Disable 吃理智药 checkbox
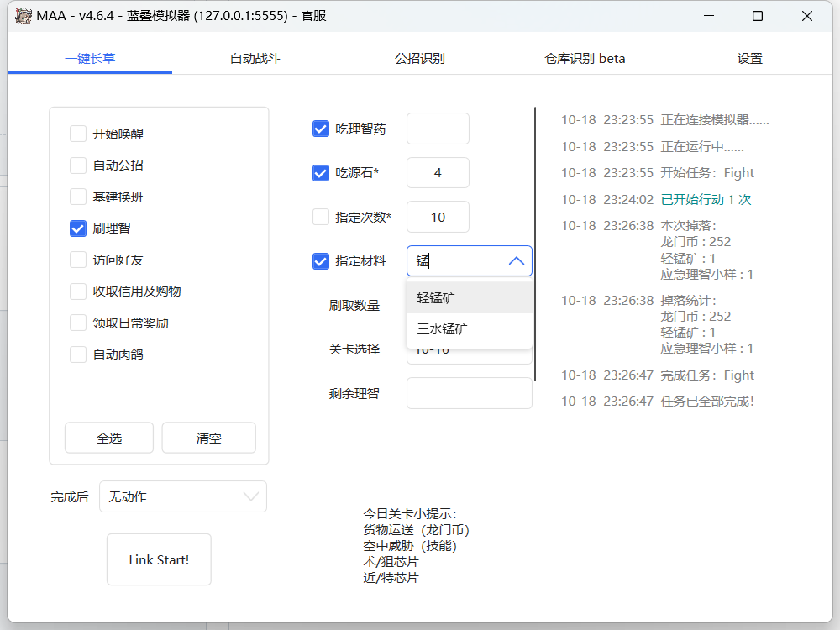This screenshot has width=840, height=630. tap(320, 129)
